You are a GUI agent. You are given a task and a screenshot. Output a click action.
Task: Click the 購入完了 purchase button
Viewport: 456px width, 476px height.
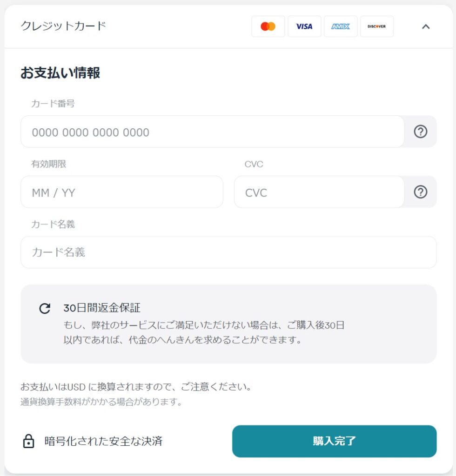(x=334, y=441)
